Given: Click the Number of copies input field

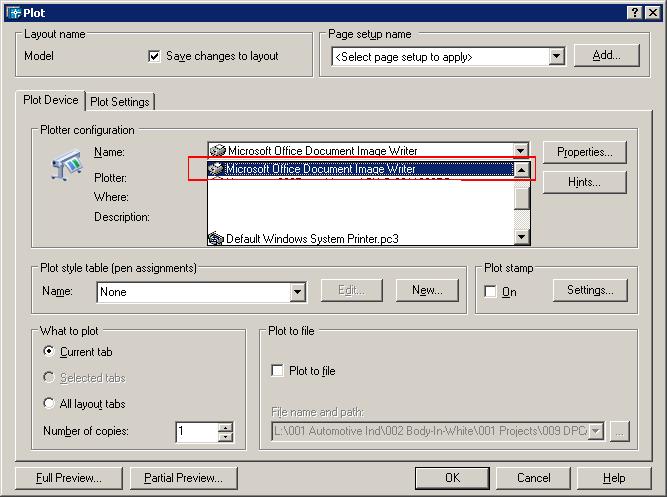Looking at the screenshot, I should [197, 431].
